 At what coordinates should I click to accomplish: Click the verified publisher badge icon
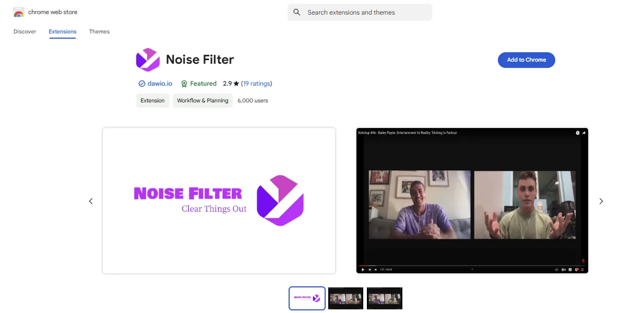[141, 84]
